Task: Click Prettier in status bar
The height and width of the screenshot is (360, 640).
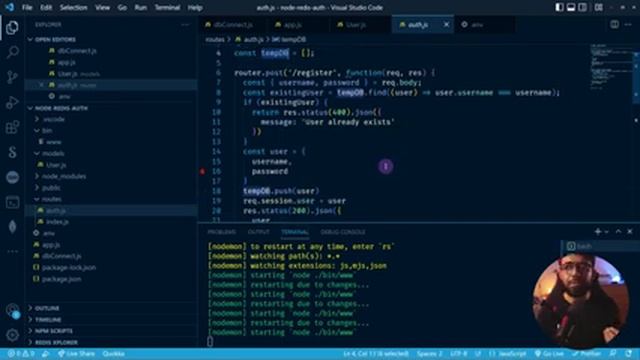Action: 587,354
